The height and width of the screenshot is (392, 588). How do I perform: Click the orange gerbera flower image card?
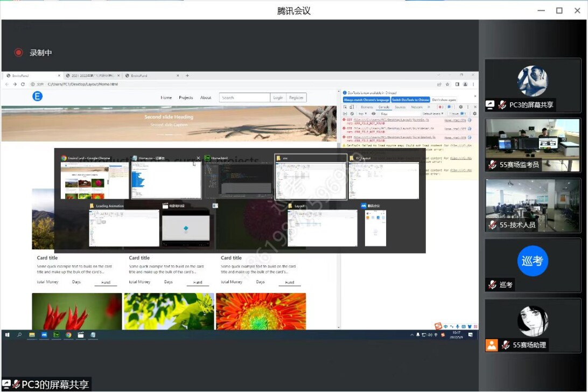pyautogui.click(x=261, y=311)
